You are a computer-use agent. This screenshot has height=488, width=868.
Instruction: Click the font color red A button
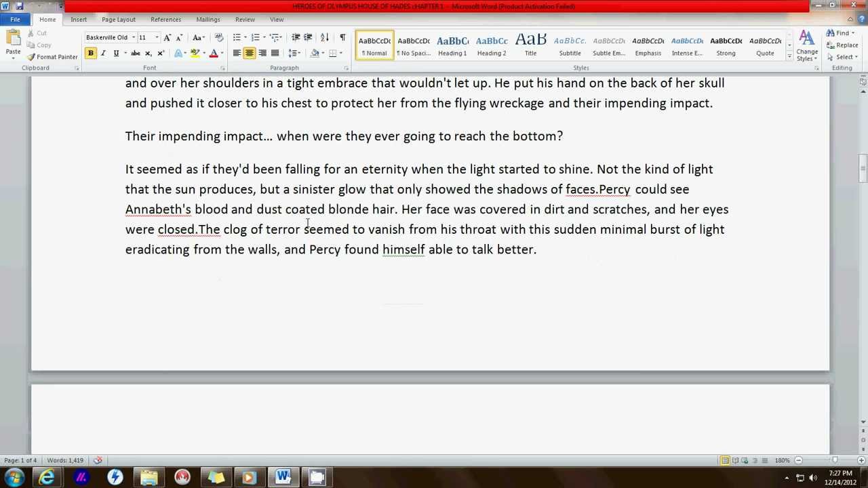213,53
